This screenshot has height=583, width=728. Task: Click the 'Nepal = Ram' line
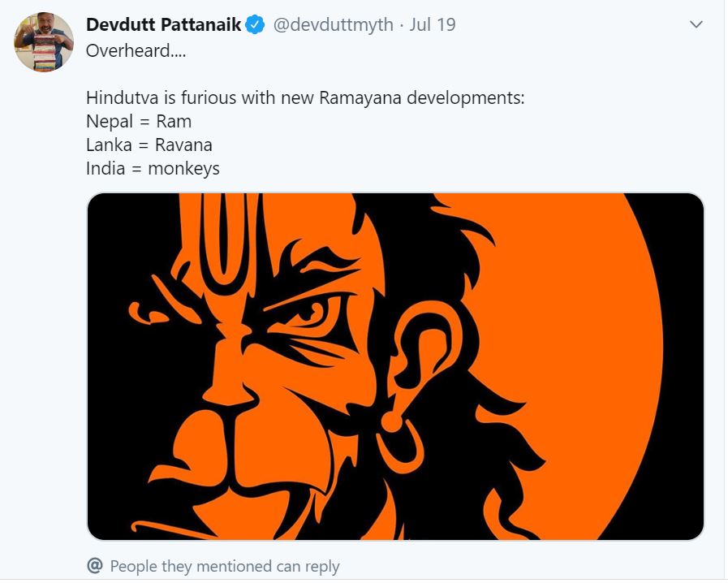(139, 121)
